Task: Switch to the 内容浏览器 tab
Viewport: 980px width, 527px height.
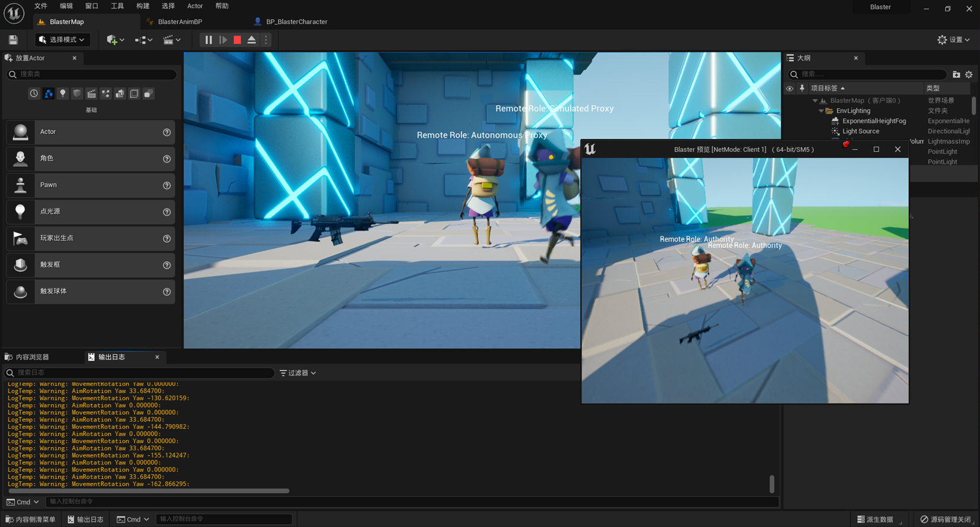Action: [x=27, y=357]
